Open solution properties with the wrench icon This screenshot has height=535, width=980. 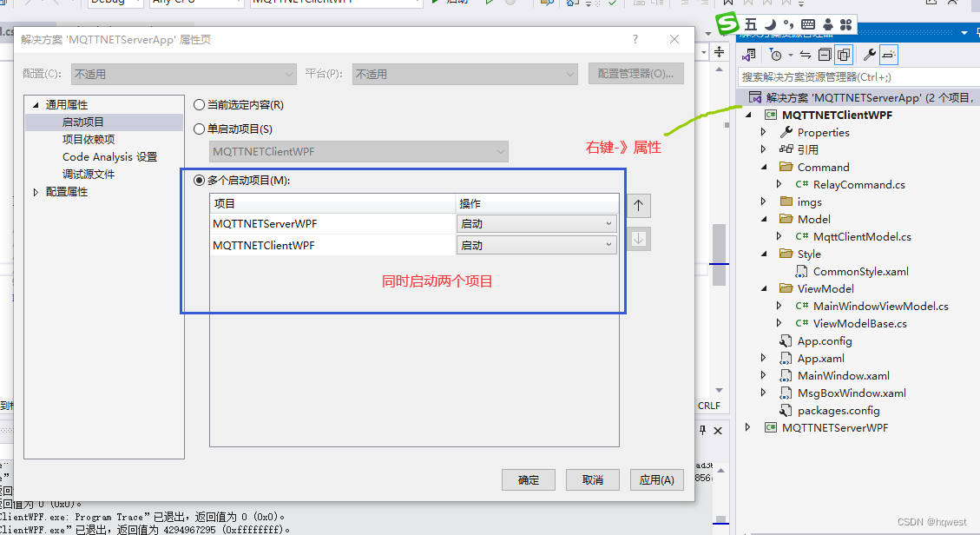click(x=869, y=54)
